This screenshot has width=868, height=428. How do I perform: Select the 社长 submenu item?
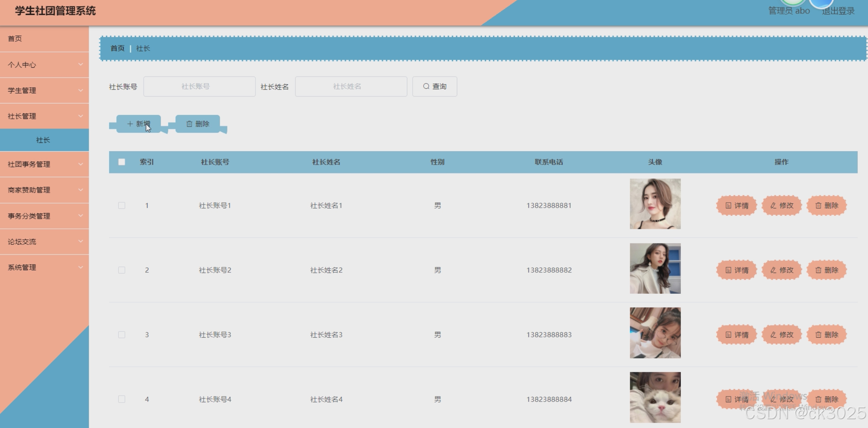pos(43,140)
